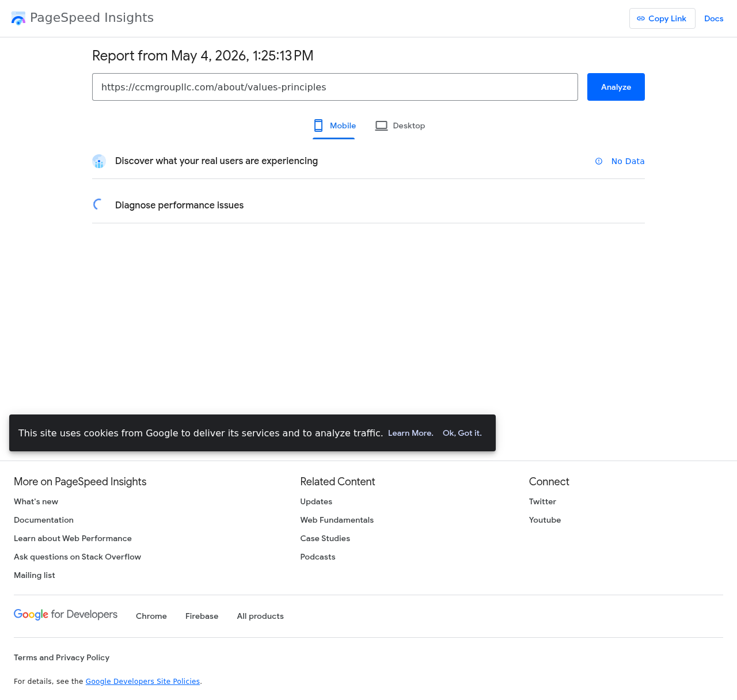The width and height of the screenshot is (737, 700).
Task: Open the Firebase footer link
Action: point(202,616)
